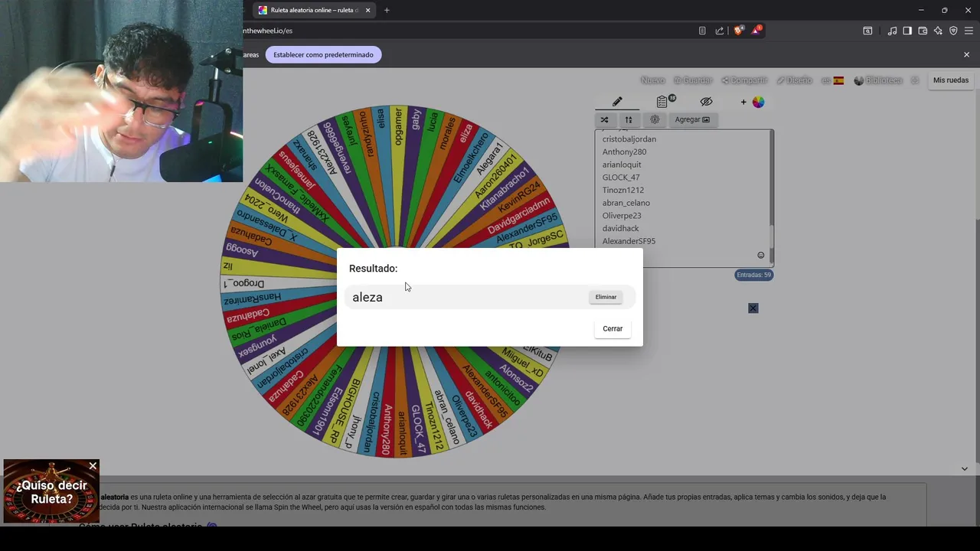
Task: Sort the entries alphabetically
Action: coord(629,119)
